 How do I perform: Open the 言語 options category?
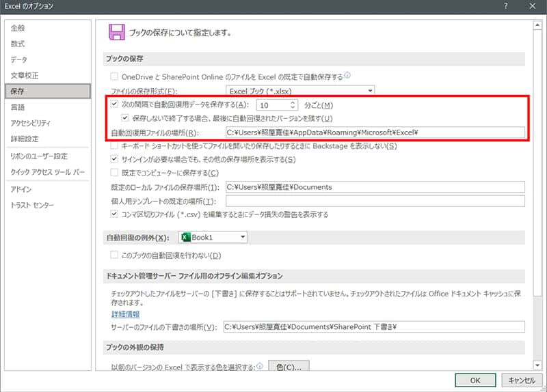18,107
